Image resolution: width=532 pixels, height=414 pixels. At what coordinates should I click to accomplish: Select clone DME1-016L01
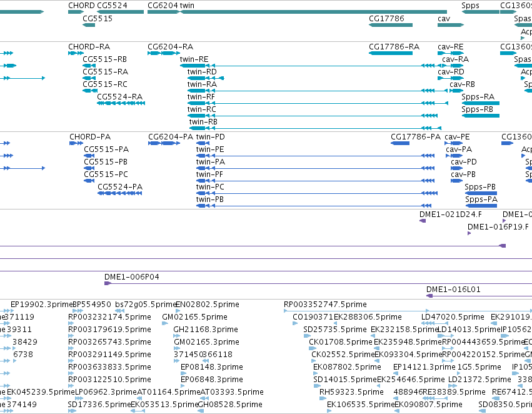click(x=453, y=290)
